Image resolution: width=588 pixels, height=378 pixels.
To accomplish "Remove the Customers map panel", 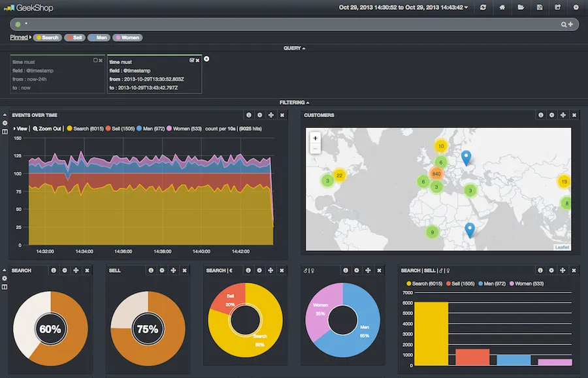I will 574,115.
